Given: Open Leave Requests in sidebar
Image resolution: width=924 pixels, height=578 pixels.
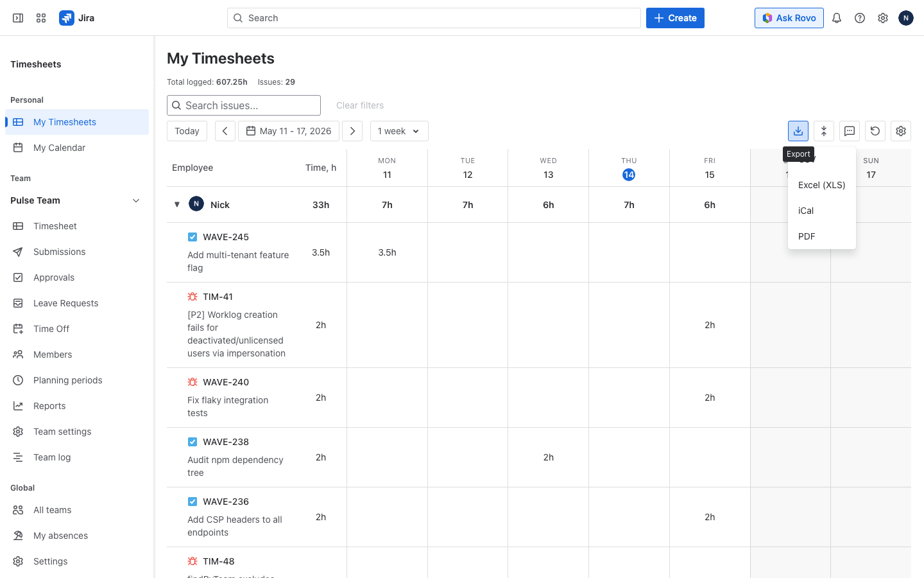Looking at the screenshot, I should pos(77,303).
